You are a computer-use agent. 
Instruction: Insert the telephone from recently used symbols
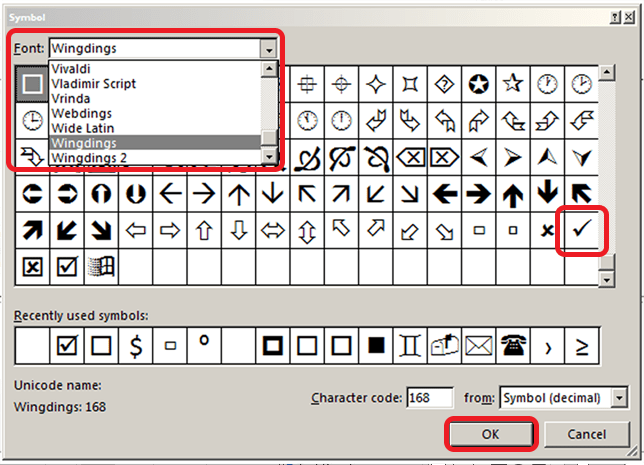click(x=512, y=345)
